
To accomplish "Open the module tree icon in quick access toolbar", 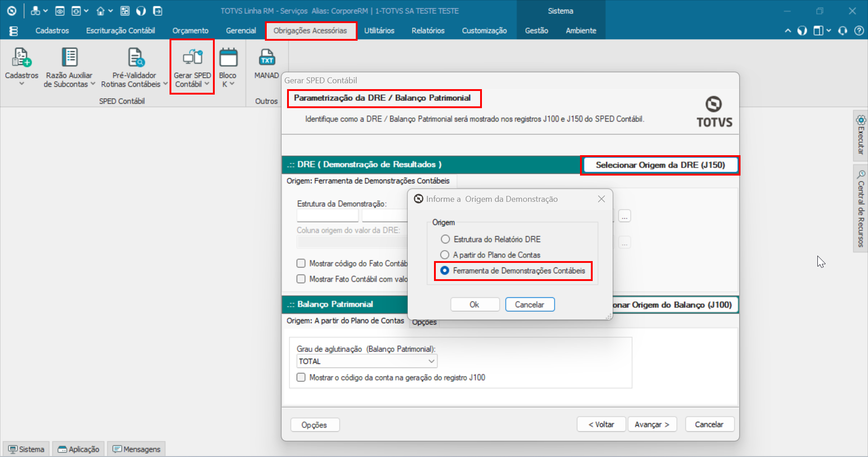I will tap(35, 11).
